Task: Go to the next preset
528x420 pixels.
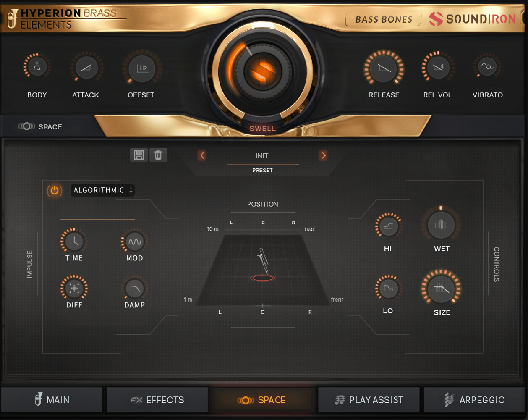Action: pyautogui.click(x=323, y=155)
